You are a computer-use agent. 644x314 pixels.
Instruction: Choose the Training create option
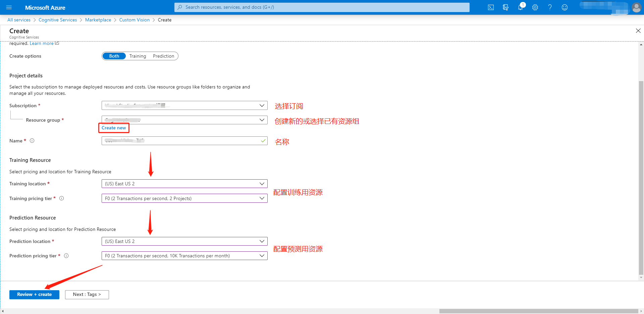coord(138,56)
